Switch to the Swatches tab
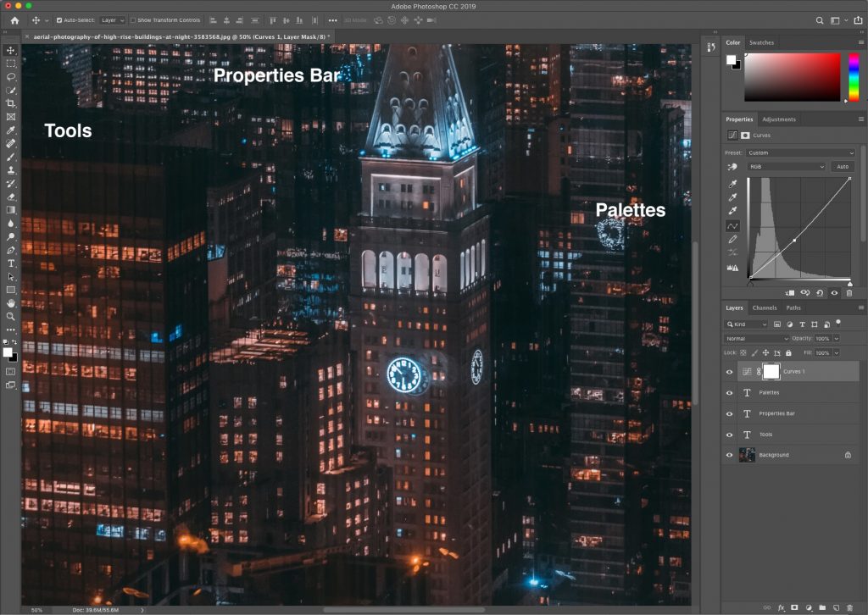The image size is (868, 615). click(x=762, y=42)
